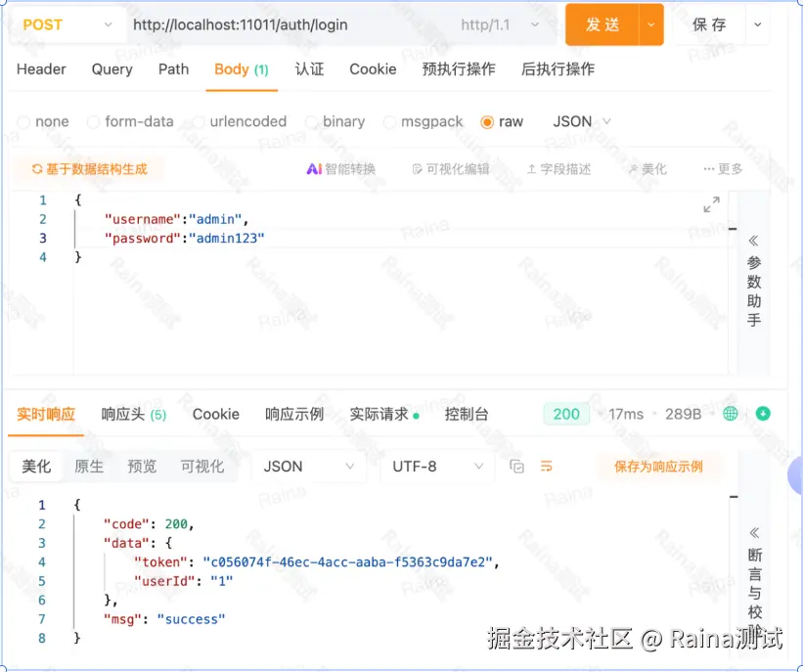
Task: Open the raw JSON format dropdown
Action: pyautogui.click(x=582, y=122)
